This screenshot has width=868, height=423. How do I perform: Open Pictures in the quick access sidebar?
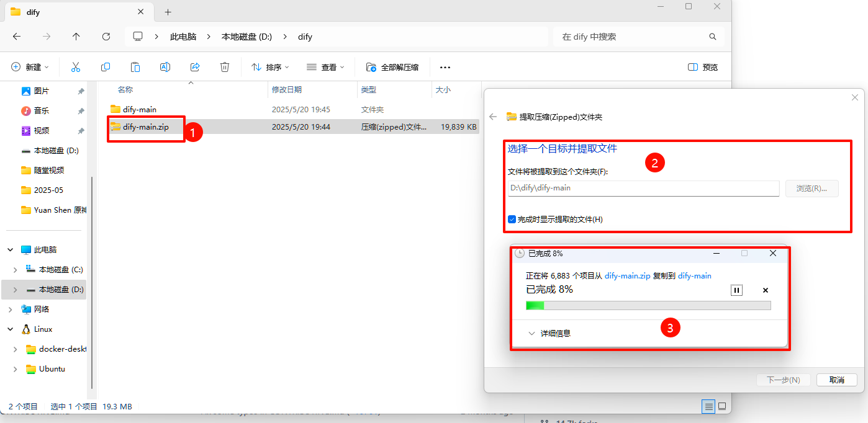pyautogui.click(x=41, y=91)
